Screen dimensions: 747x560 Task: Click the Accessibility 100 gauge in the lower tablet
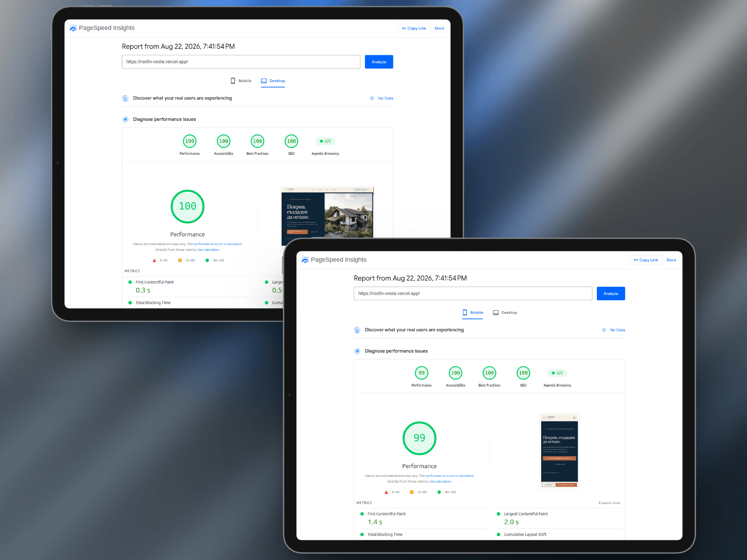tap(455, 373)
